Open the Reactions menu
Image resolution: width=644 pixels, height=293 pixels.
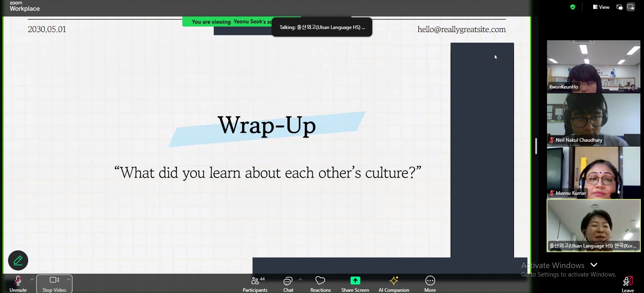pos(320,283)
